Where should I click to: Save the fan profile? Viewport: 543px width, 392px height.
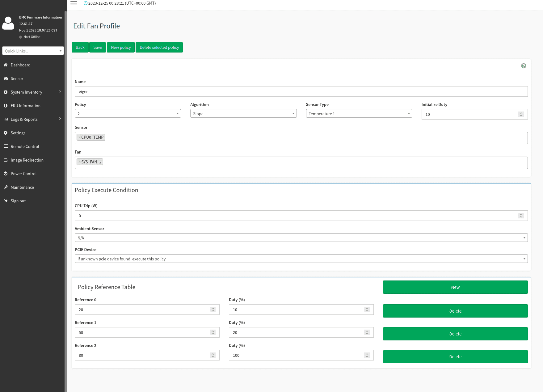[x=98, y=47]
